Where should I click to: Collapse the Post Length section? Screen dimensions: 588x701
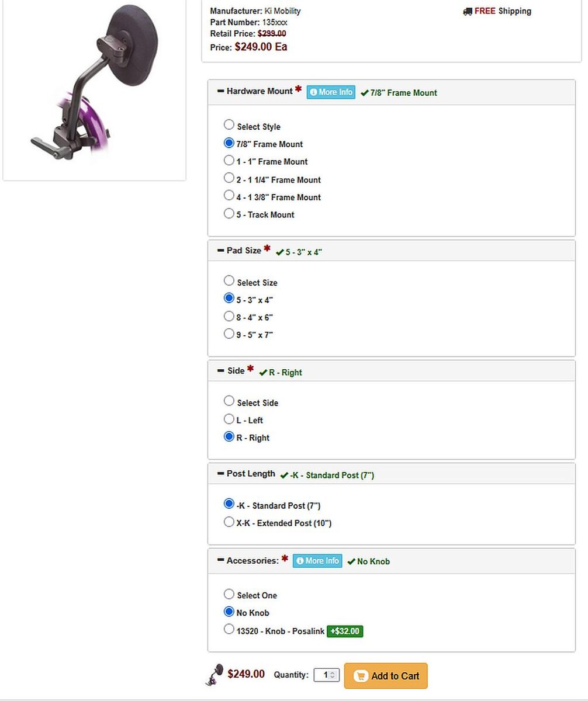point(221,474)
